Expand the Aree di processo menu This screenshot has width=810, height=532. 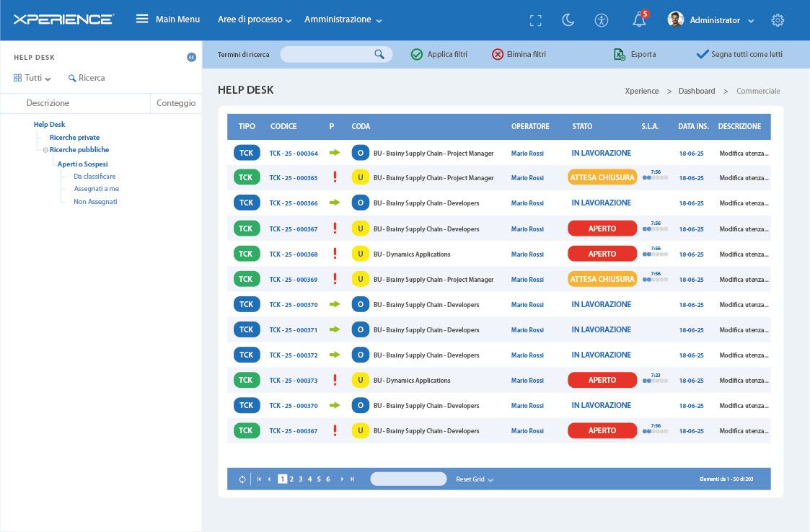tap(255, 19)
